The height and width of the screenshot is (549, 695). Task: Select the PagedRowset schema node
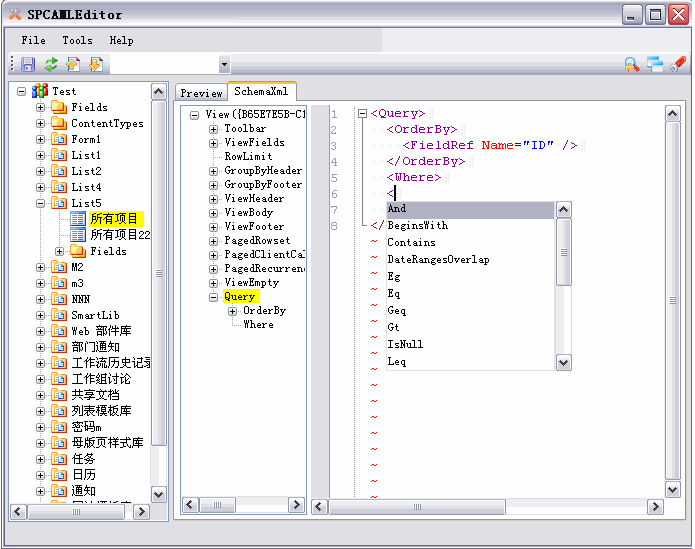[x=257, y=241]
